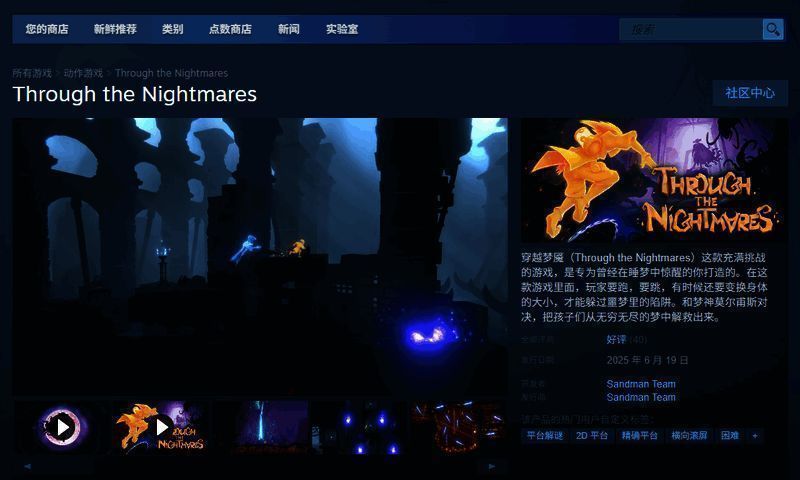Click 所有游戏 breadcrumb link
This screenshot has height=480, width=800.
click(x=32, y=73)
